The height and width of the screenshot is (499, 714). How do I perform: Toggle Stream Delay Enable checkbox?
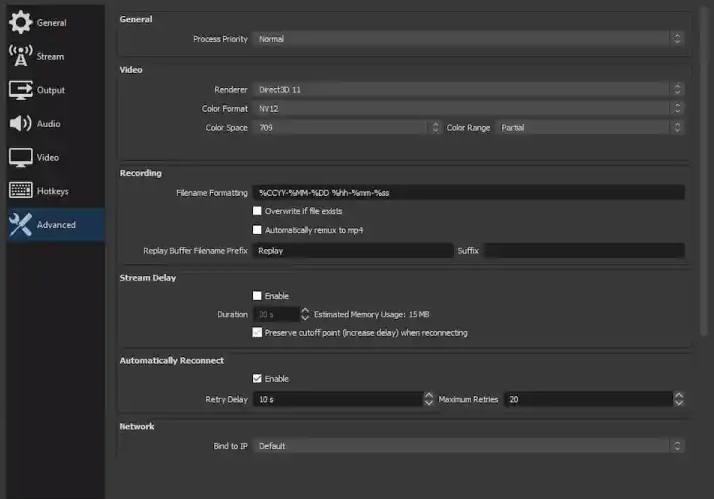257,296
